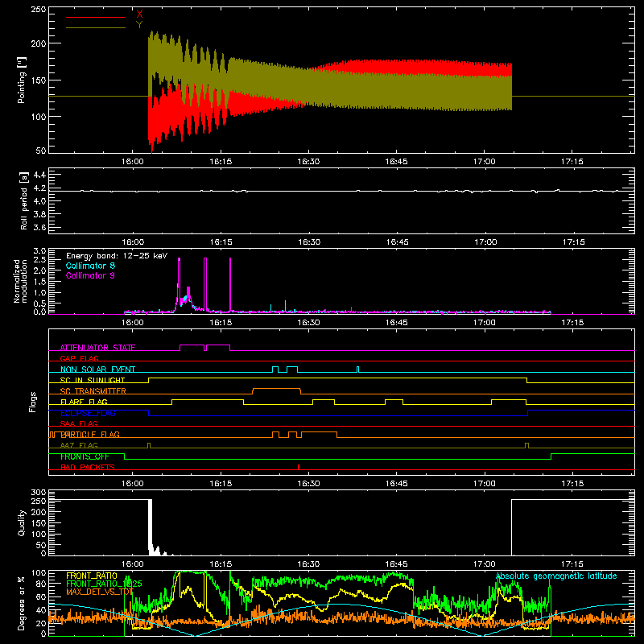Click the '17:00' time label under Roll period plot
Viewport: 644px width, 644px height.
click(x=485, y=242)
